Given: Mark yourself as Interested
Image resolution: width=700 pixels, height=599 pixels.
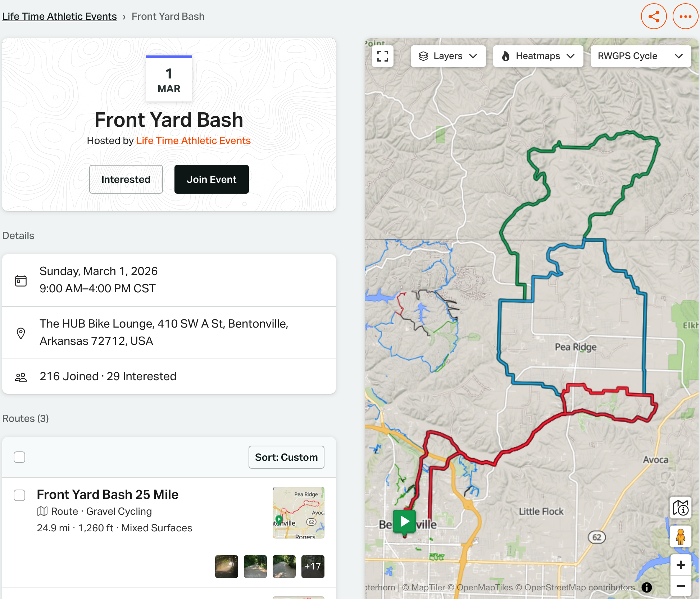Looking at the screenshot, I should click(126, 179).
